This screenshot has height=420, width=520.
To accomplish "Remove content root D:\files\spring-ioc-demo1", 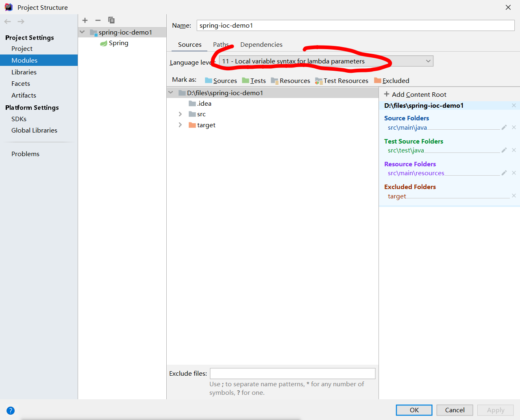I will coord(514,105).
